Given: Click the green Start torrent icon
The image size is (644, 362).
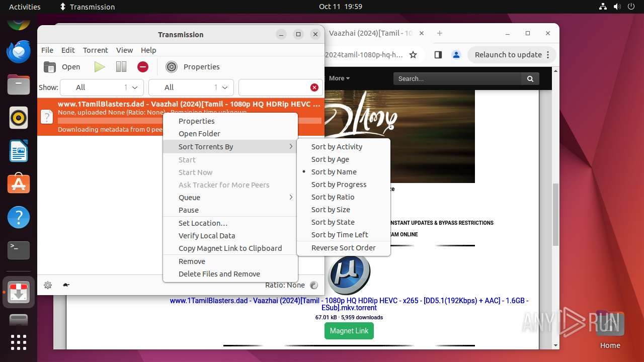Looking at the screenshot, I should coord(100,67).
